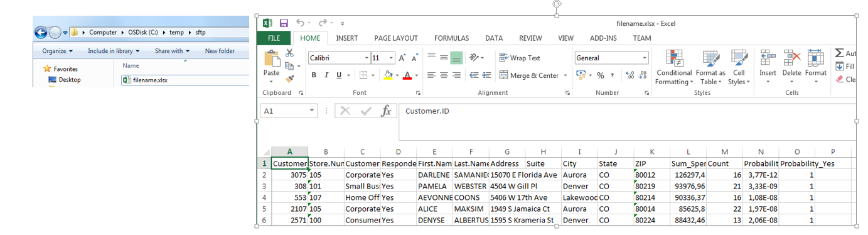868x235 pixels.
Task: Click Share with in Explorer toolbar
Action: [172, 51]
